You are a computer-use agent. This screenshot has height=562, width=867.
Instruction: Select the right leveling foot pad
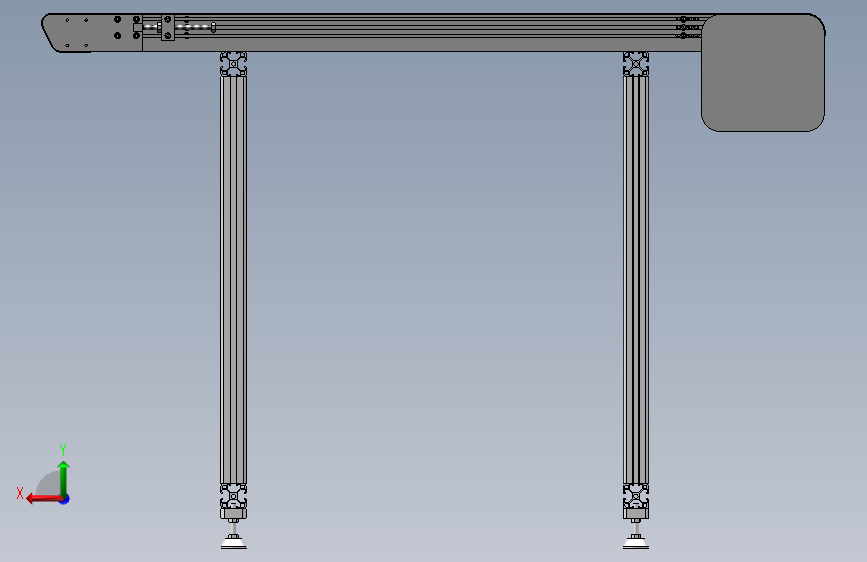(636, 542)
